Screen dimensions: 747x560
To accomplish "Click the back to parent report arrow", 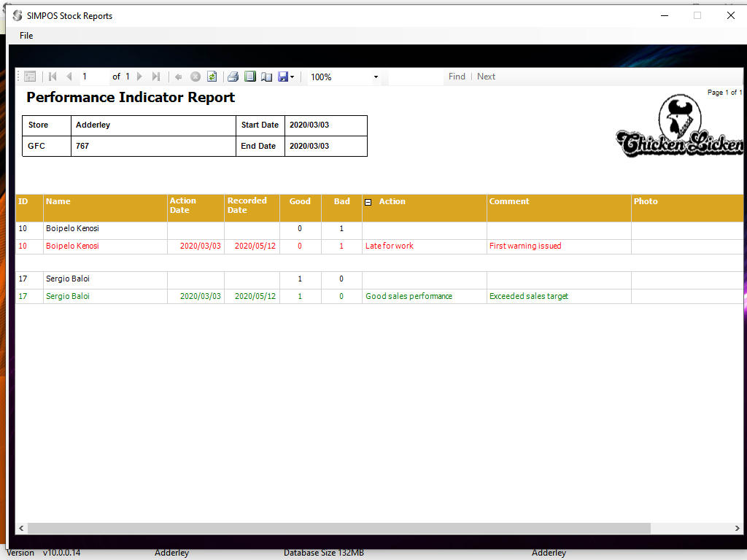I will point(179,77).
